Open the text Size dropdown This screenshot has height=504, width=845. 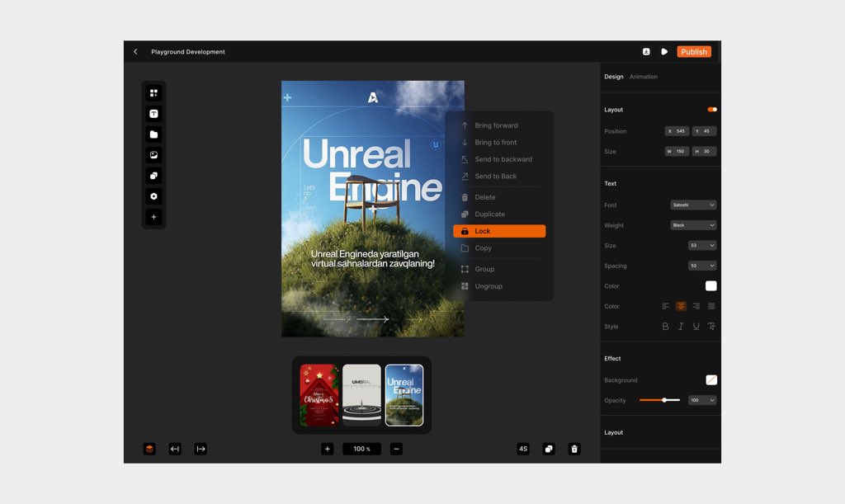702,246
